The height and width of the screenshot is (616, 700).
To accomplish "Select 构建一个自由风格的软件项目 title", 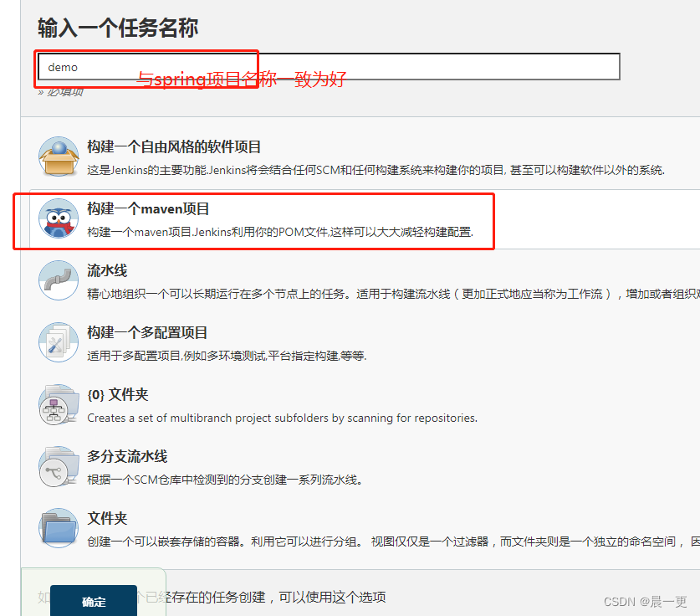I will 174,146.
